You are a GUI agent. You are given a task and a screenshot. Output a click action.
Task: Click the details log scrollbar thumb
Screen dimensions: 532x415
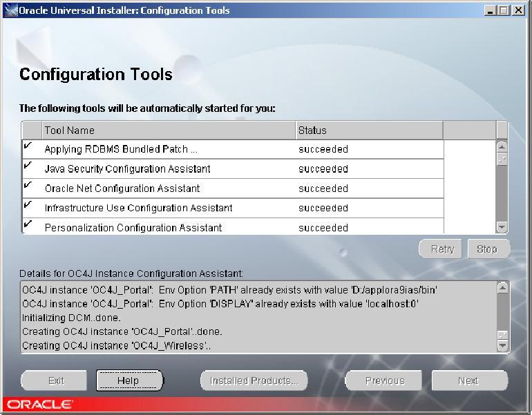click(x=502, y=335)
